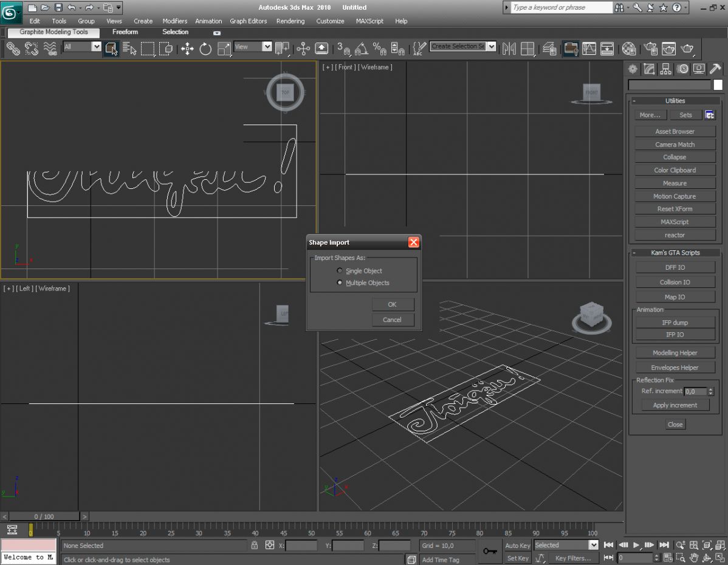Open the Layer Manager

(549, 48)
